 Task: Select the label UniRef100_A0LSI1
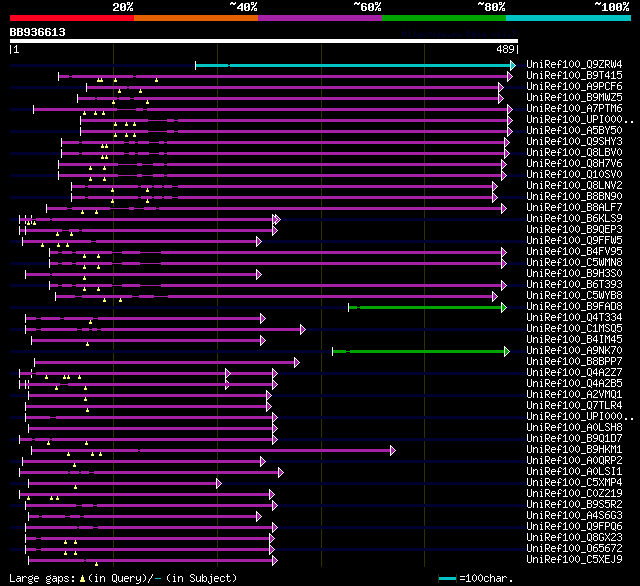point(574,472)
